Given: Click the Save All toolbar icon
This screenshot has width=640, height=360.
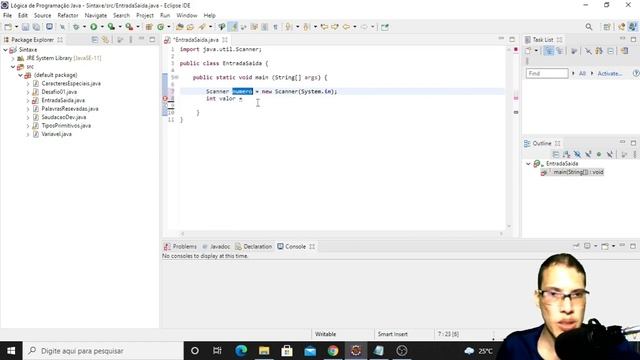Looking at the screenshot, I should click(x=36, y=27).
